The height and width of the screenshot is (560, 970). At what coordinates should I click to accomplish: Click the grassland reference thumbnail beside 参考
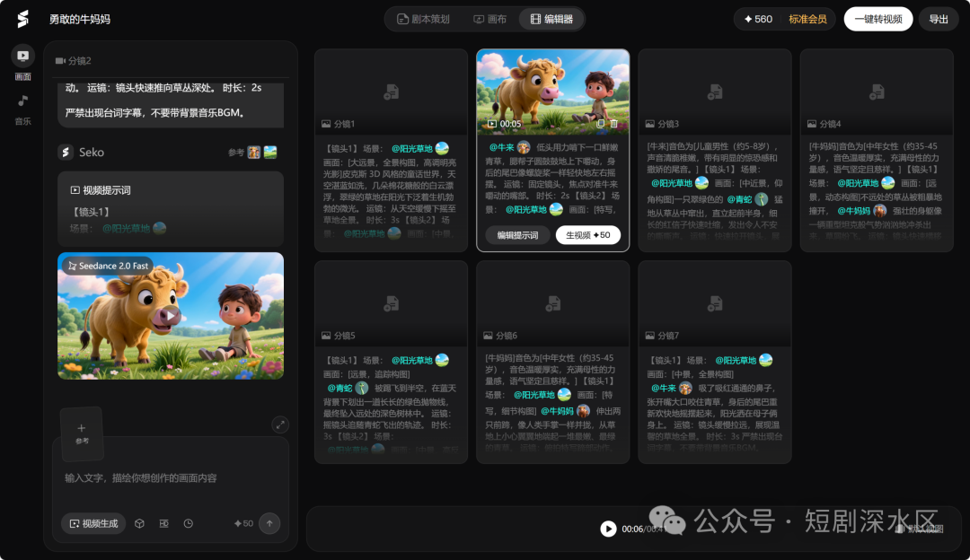tap(270, 152)
